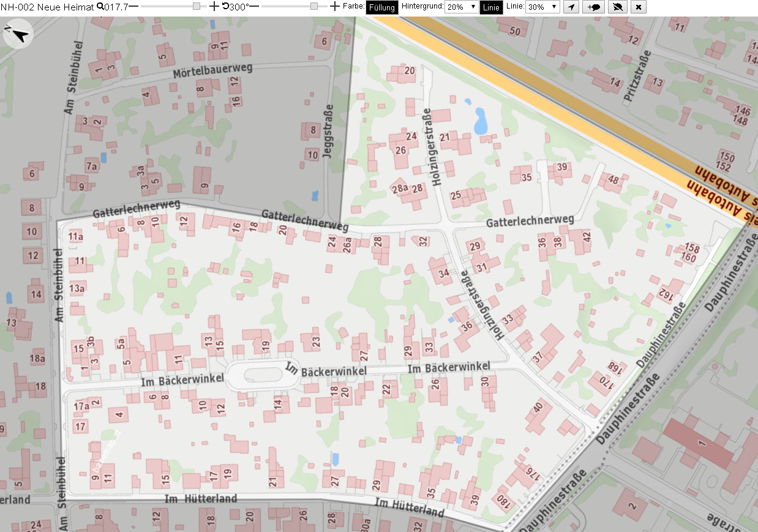Click the Füllung color button

coord(381,7)
